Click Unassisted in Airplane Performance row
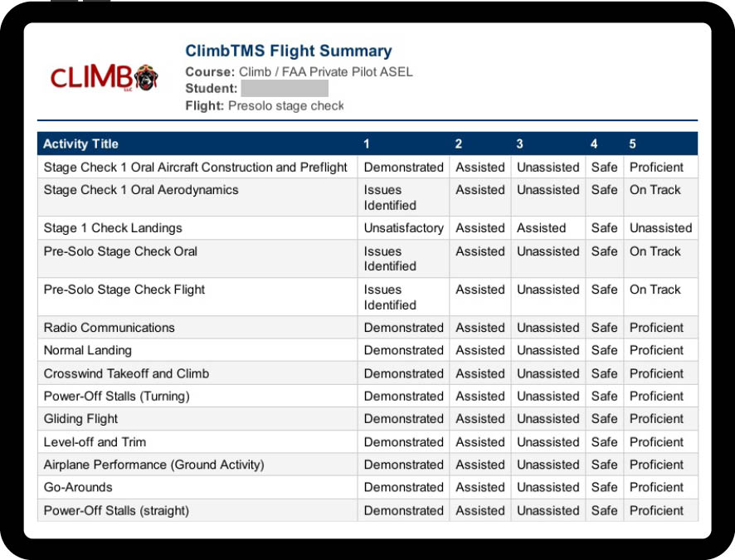Screen dimensions: 735x560 click(548, 465)
